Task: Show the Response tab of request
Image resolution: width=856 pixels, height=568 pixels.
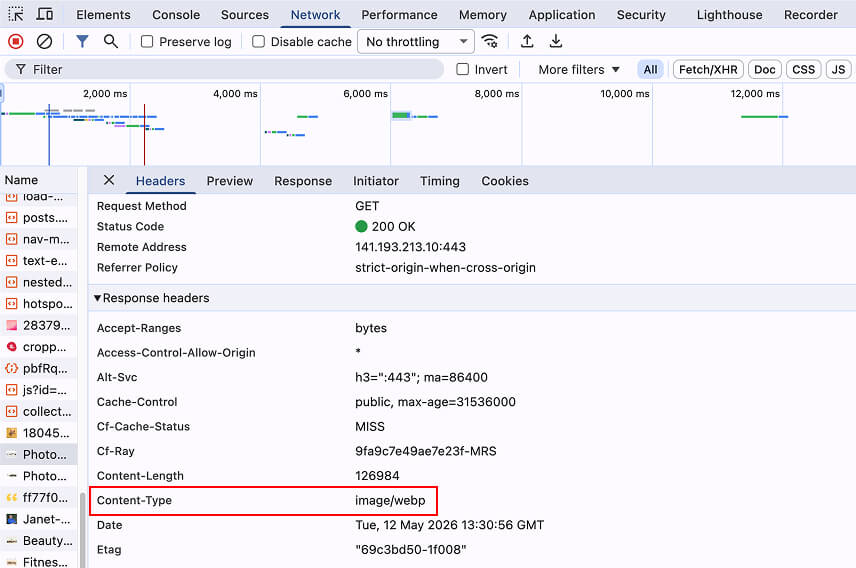Action: [302, 181]
